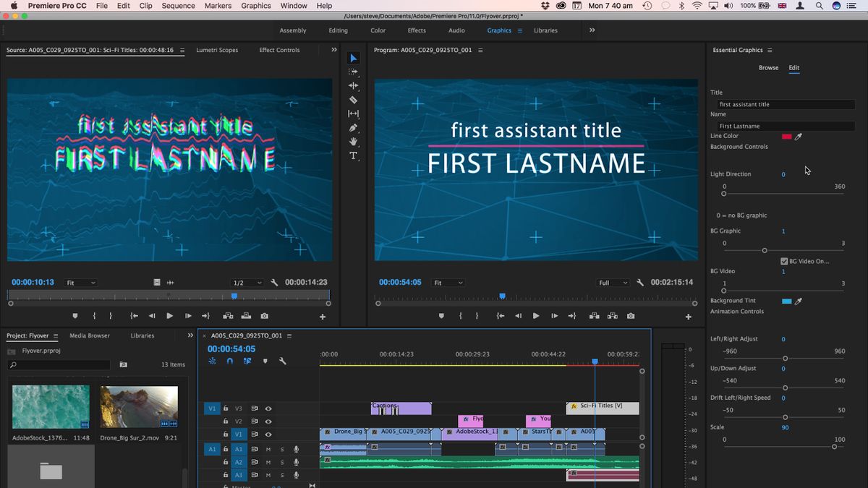Open the Sequence menu in the menu bar
This screenshot has width=868, height=488.
pos(178,6)
